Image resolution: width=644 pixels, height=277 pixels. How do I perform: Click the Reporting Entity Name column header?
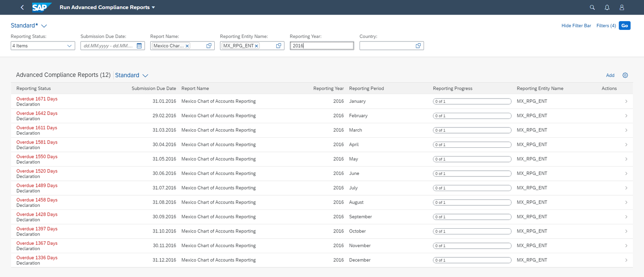click(540, 88)
